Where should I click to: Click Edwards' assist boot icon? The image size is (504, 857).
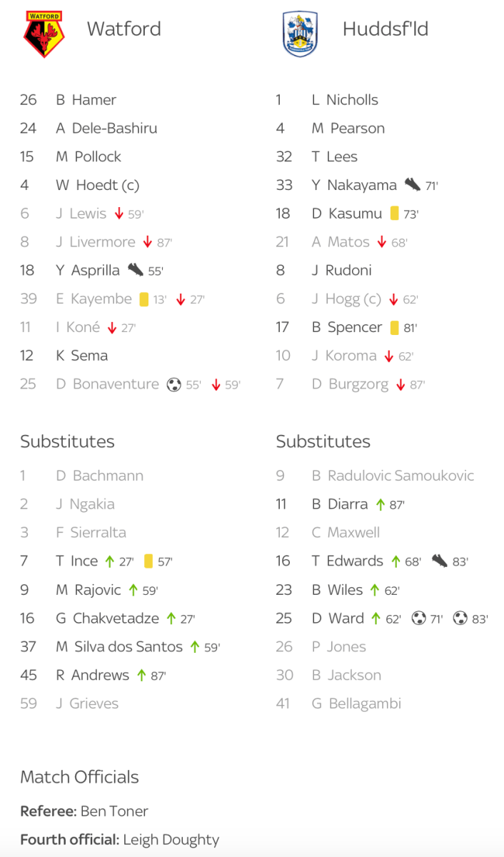coord(440,561)
